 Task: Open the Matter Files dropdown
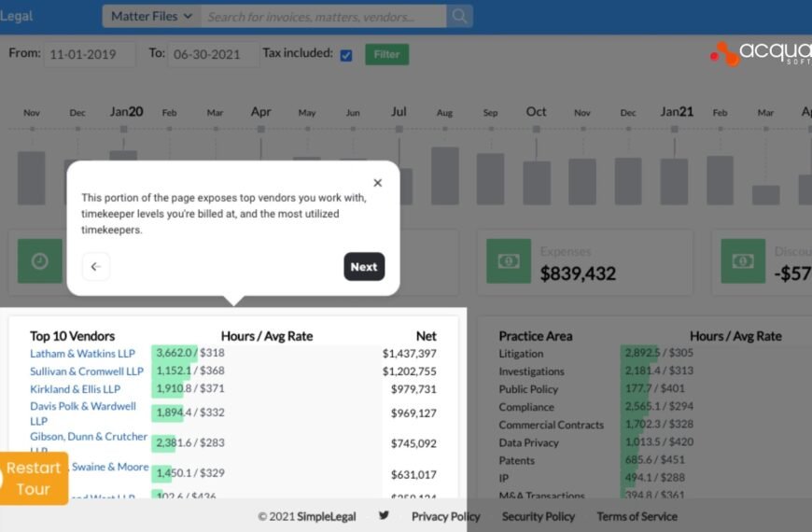coord(152,16)
